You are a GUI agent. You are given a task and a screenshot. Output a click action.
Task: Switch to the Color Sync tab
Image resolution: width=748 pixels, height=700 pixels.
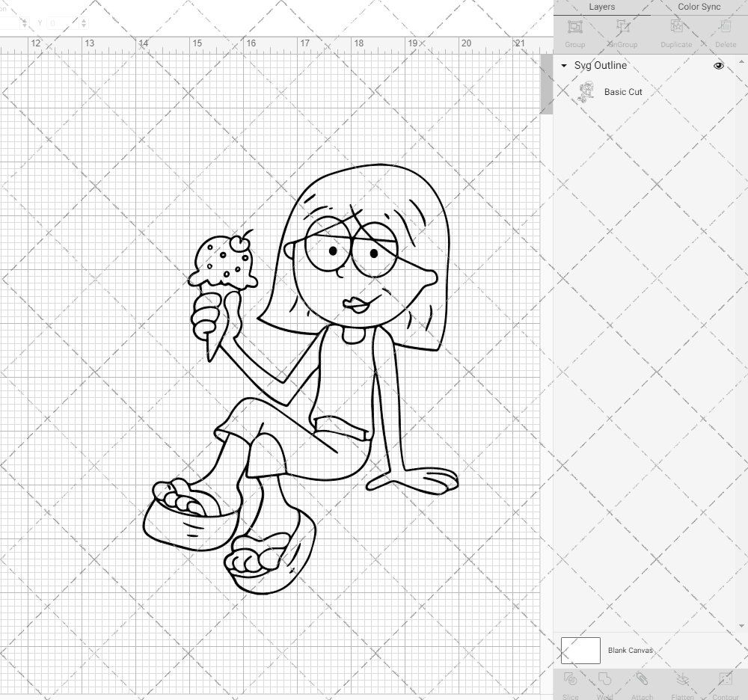[699, 7]
